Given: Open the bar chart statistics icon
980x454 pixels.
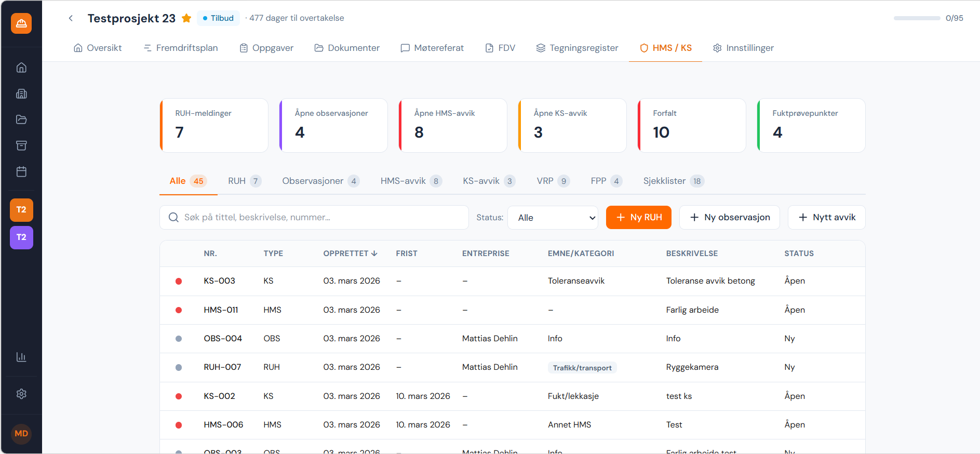Looking at the screenshot, I should [x=21, y=357].
